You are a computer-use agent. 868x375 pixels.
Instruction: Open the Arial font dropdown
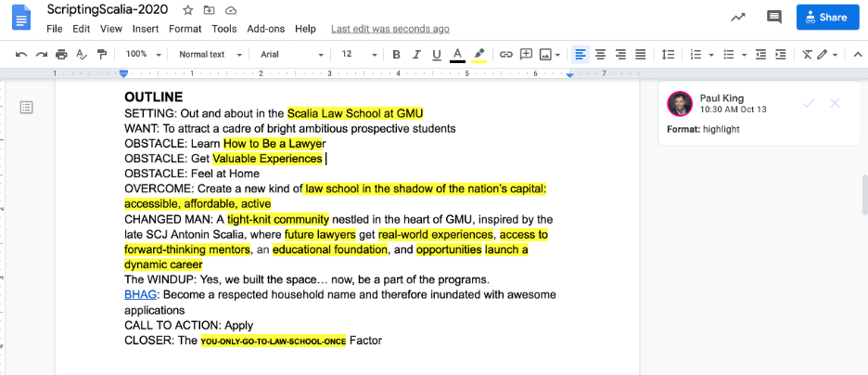point(292,54)
